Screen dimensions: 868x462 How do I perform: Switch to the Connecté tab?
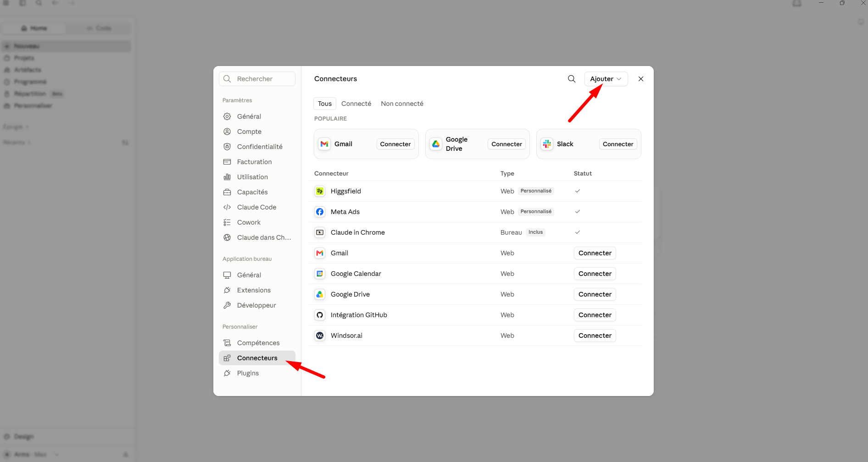point(356,104)
